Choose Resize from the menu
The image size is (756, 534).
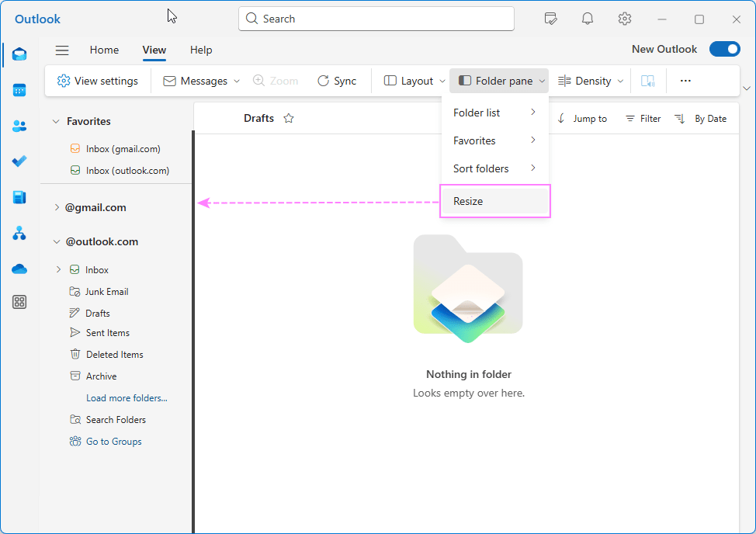pyautogui.click(x=494, y=201)
